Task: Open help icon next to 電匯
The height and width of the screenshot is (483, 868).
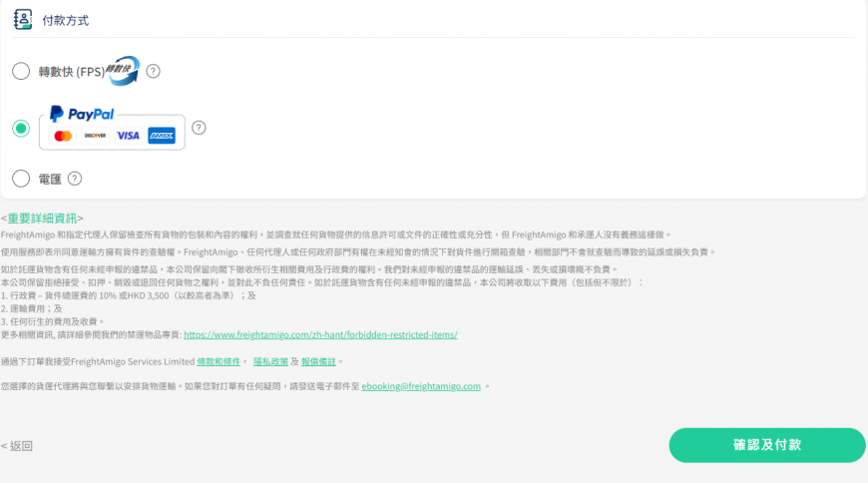Action: click(x=75, y=179)
